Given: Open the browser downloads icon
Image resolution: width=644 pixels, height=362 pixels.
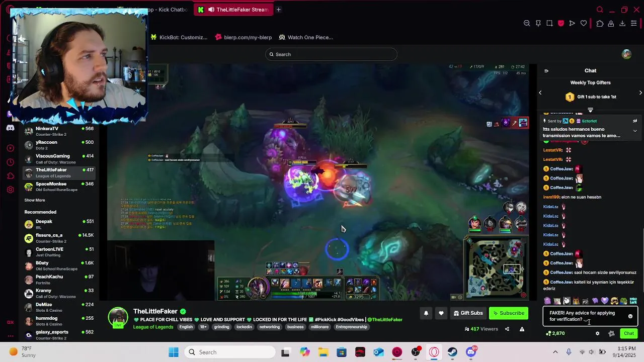Looking at the screenshot, I should point(622,23).
